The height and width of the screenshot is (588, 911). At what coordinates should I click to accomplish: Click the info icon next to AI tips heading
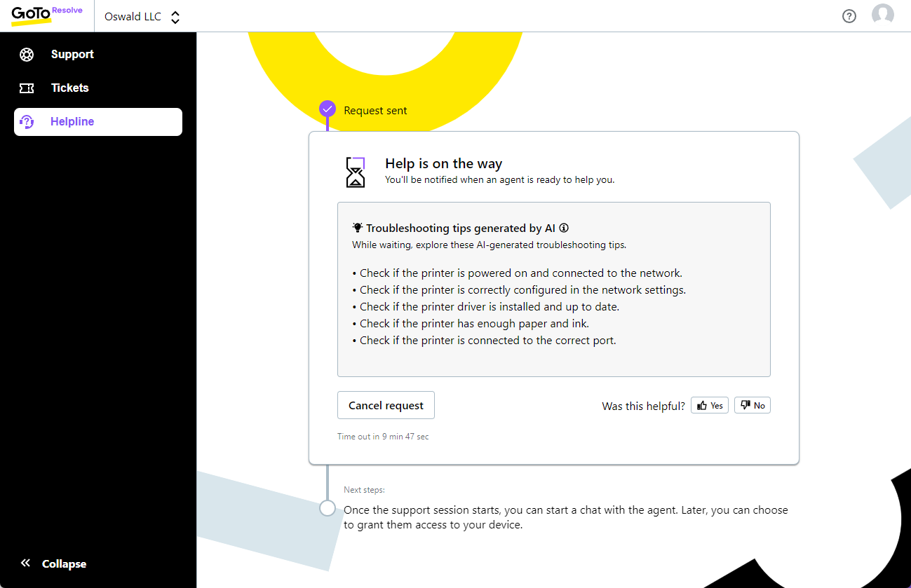click(x=565, y=227)
